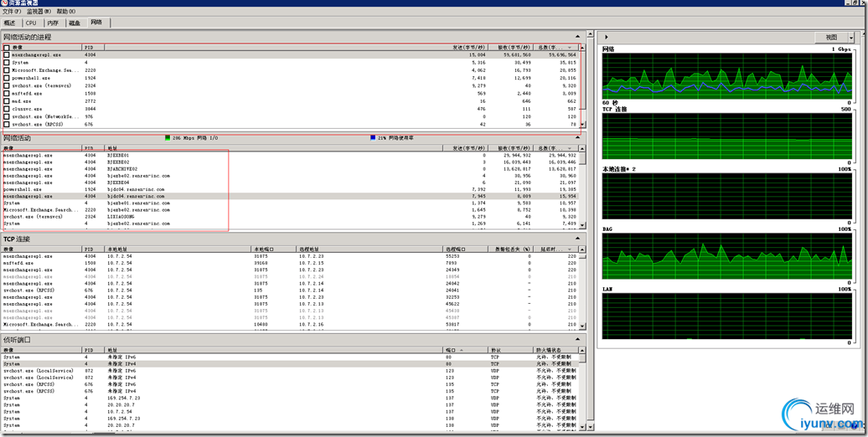Screen dimensions: 868x437
Task: Switch to the 磁盘 tab
Action: point(75,23)
